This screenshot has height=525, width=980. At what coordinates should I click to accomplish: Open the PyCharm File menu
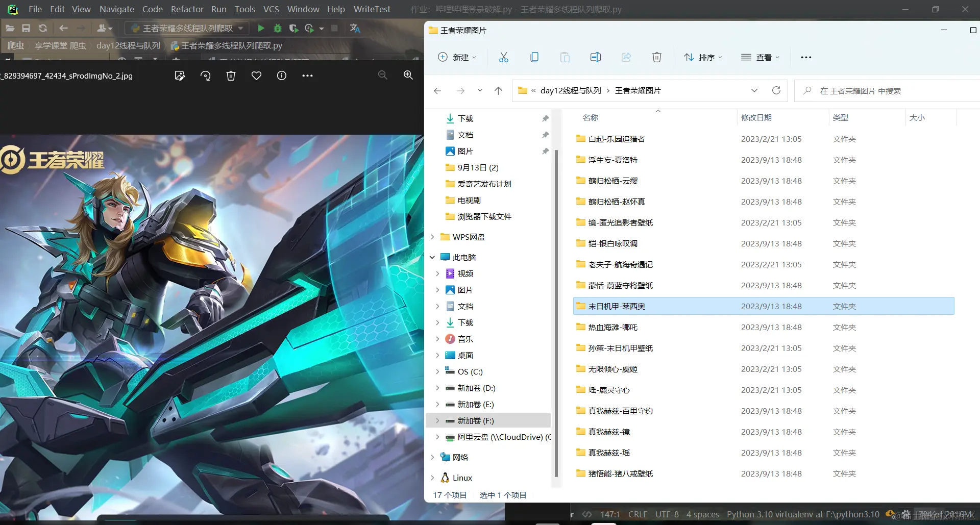tap(35, 9)
